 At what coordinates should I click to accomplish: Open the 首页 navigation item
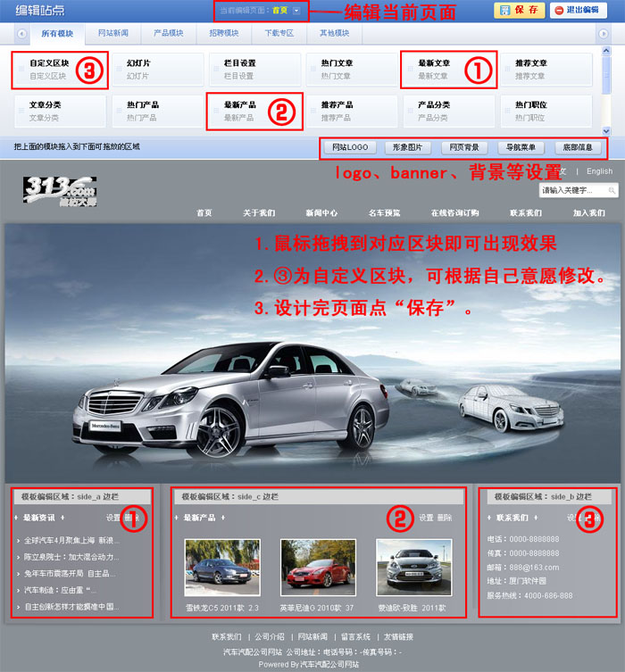[204, 213]
